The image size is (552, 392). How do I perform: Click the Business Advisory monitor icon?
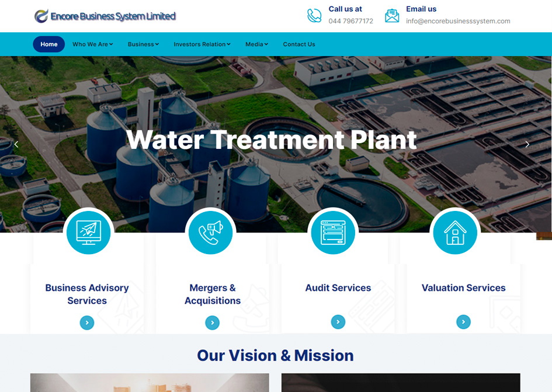click(x=88, y=233)
